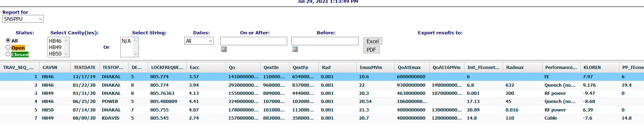
Task: Sort by the CAVSN column header
Action: click(x=50, y=67)
